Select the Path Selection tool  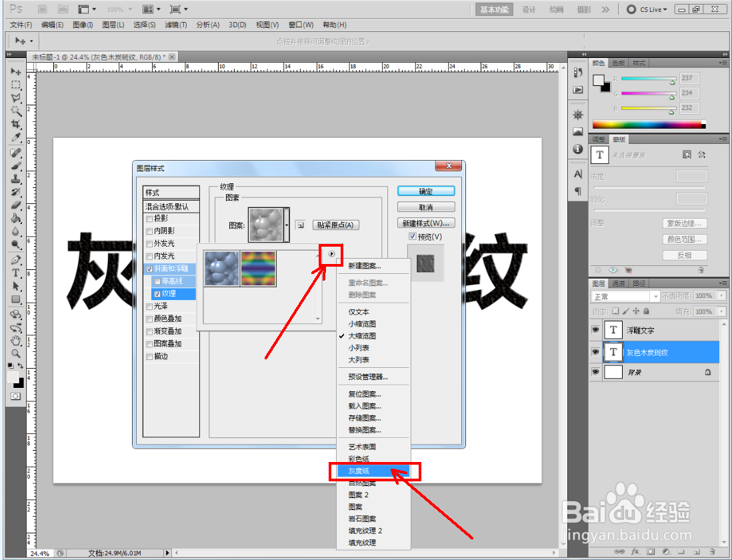pyautogui.click(x=15, y=285)
